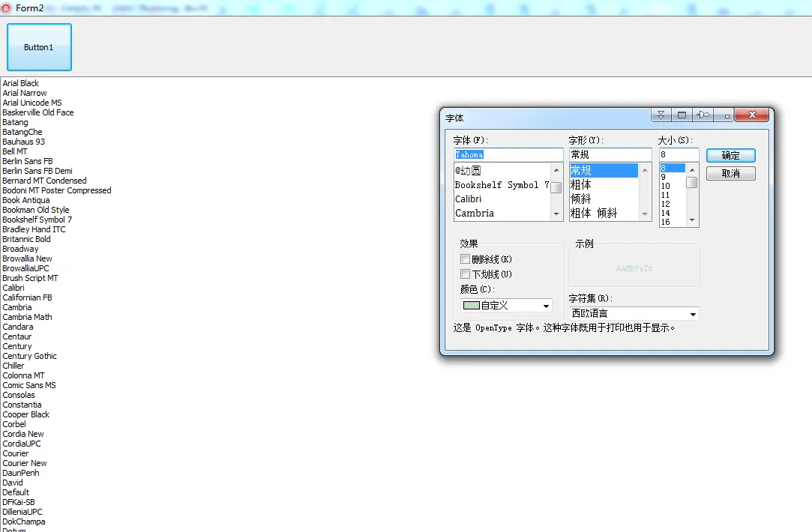Click the font list scrollbar thumb
The height and width of the screenshot is (532, 812).
(556, 187)
